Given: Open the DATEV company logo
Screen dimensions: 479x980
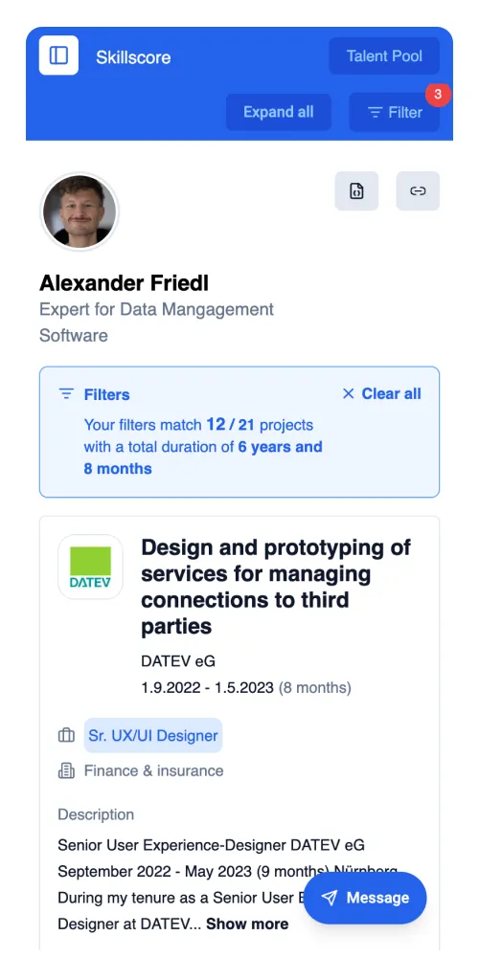Looking at the screenshot, I should [x=90, y=567].
